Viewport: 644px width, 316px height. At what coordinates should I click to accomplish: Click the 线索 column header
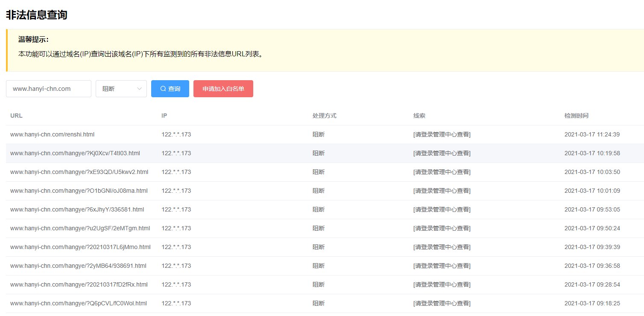[x=419, y=116]
